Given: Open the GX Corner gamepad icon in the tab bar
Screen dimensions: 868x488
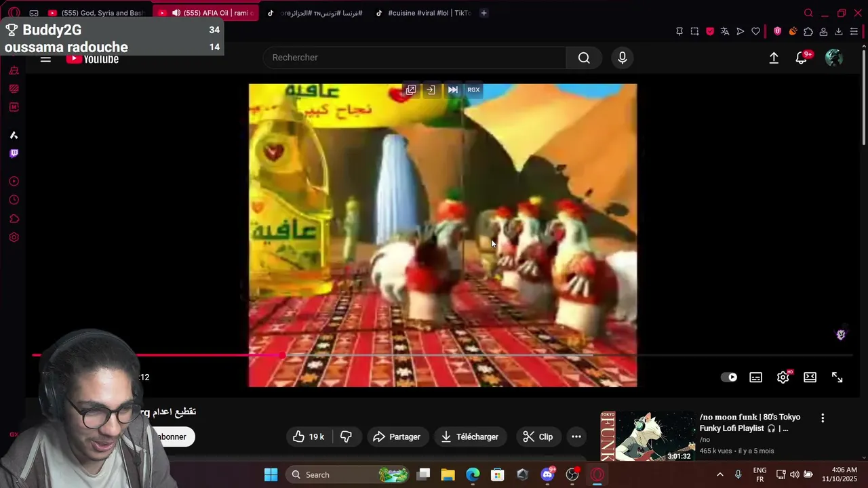Looking at the screenshot, I should [x=34, y=13].
